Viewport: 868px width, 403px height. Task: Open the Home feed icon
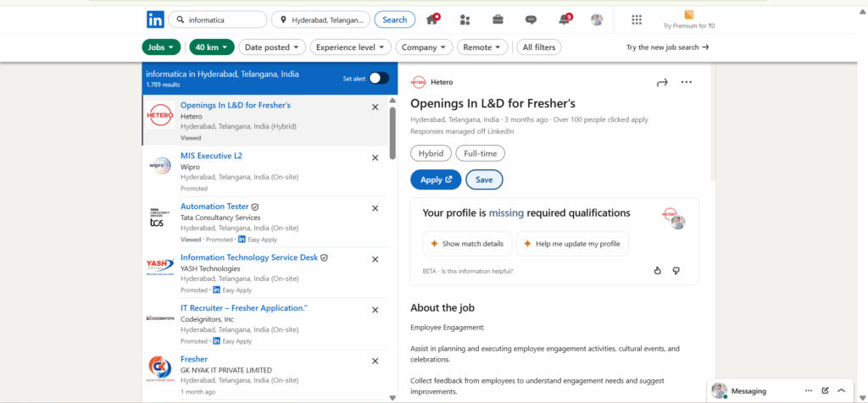tap(432, 19)
